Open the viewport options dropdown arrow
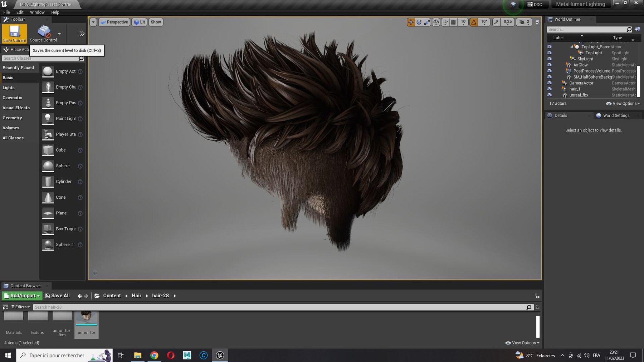The image size is (644, 362). (x=93, y=22)
